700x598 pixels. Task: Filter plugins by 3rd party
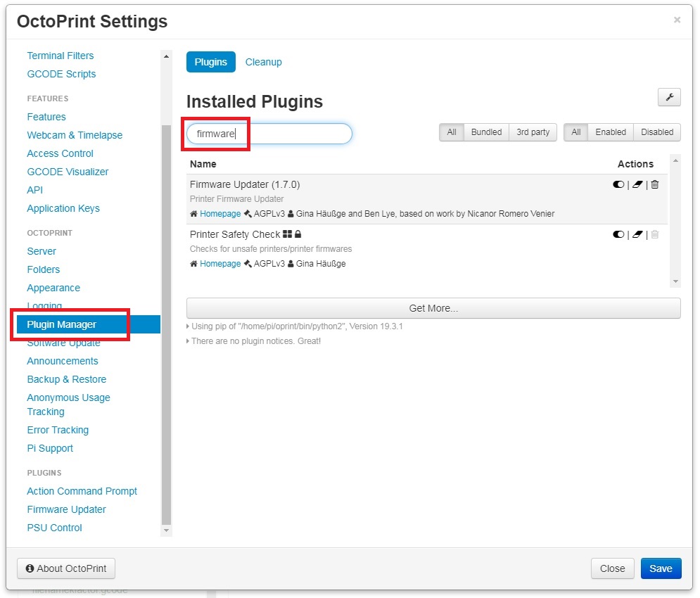coord(533,132)
